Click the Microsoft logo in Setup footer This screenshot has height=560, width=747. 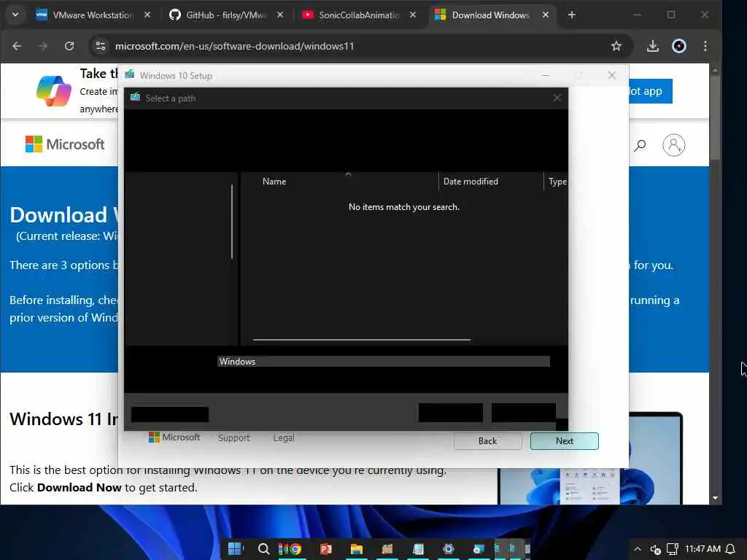(174, 437)
